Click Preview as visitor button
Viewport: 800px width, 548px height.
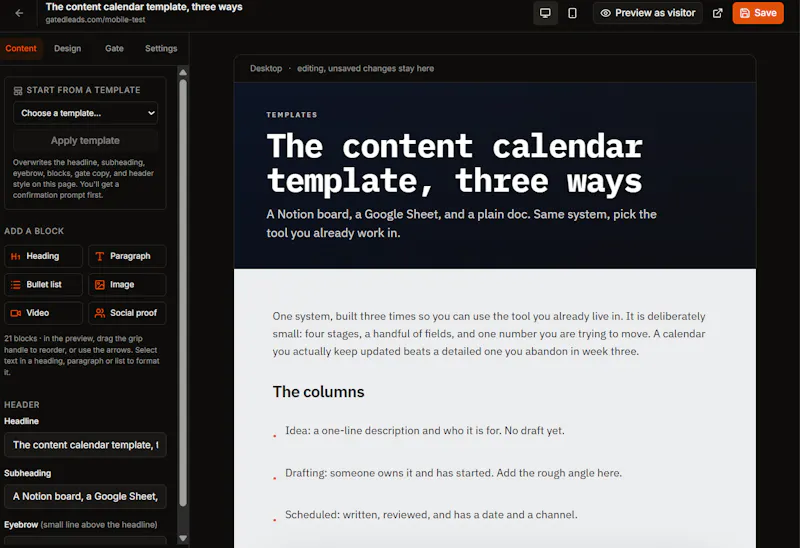647,13
